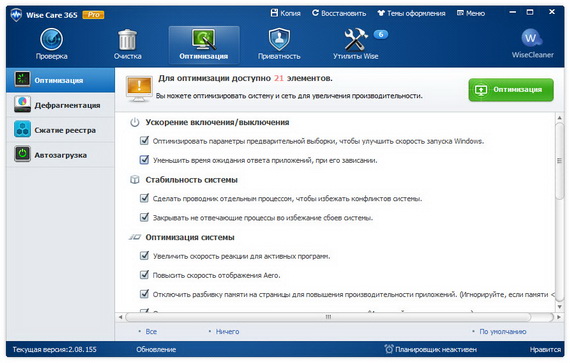Image resolution: width=570 pixels, height=363 pixels.
Task: Click the По умолчанию link
Action: (x=502, y=331)
